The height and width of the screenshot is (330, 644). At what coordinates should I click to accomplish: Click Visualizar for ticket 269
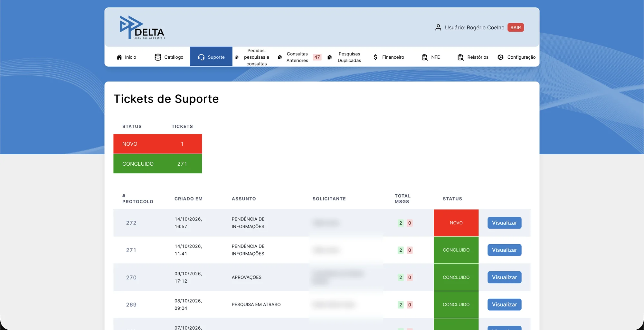(504, 305)
